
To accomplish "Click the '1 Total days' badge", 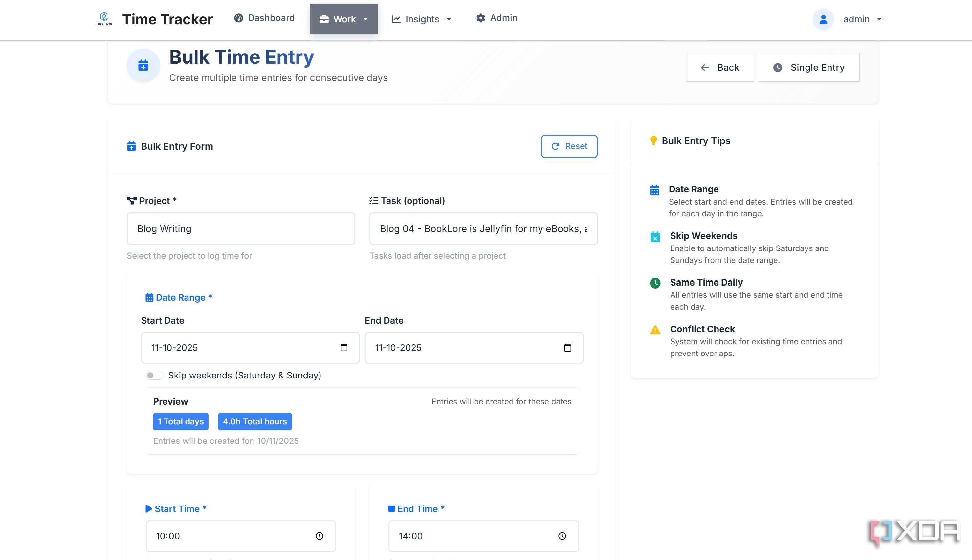I will 181,421.
